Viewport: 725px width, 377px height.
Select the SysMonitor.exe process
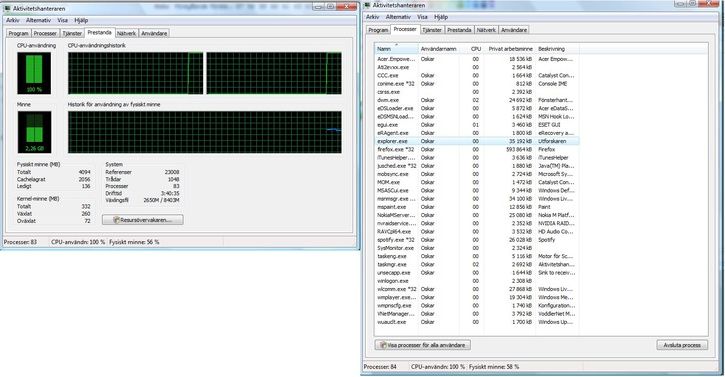coord(477,248)
